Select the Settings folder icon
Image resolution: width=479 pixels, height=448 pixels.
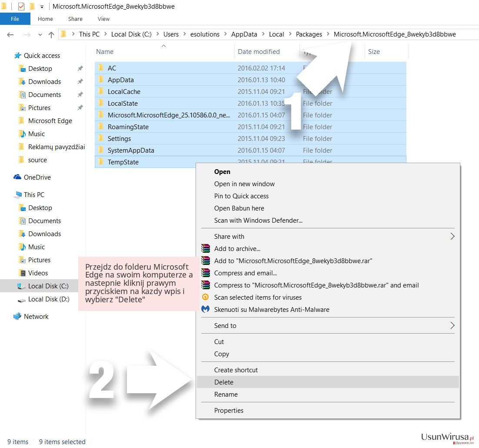click(x=101, y=138)
